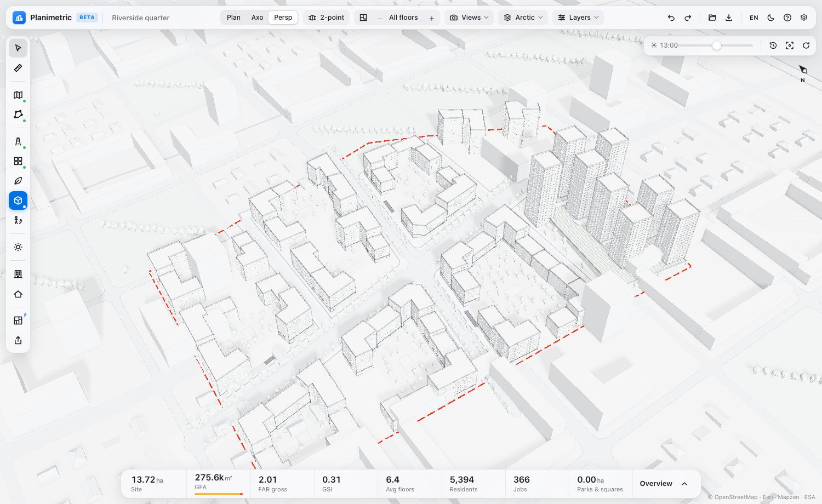Switch language via EN button
The width and height of the screenshot is (822, 504).
[x=754, y=18]
